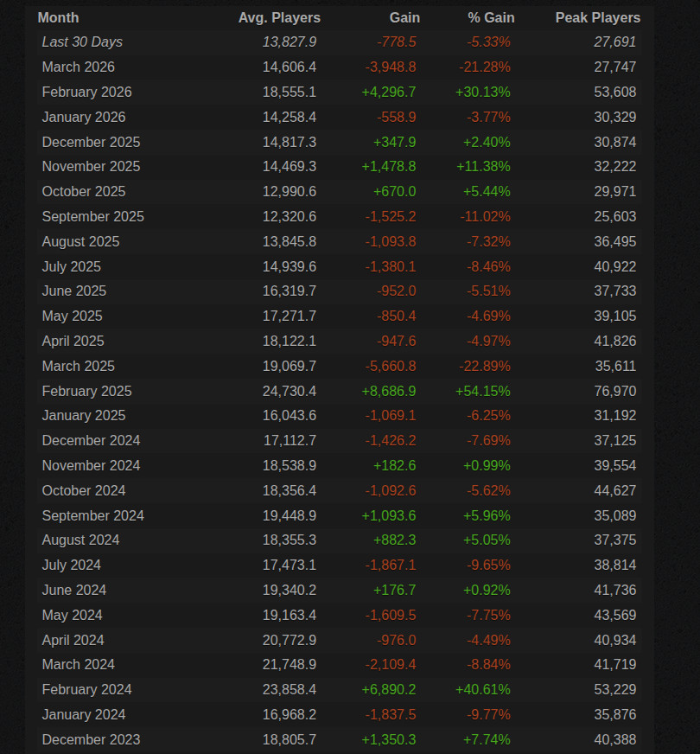The width and height of the screenshot is (700, 754).
Task: Click the percent gain value -5.33%
Action: [488, 42]
